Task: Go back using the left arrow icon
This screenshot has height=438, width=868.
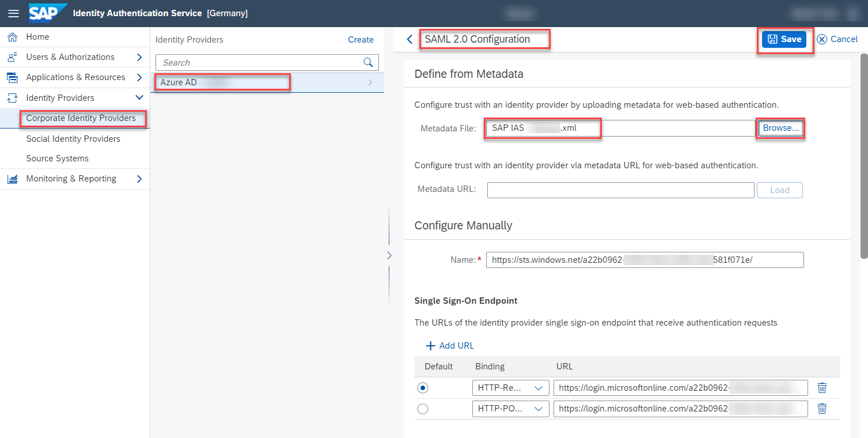Action: 410,39
